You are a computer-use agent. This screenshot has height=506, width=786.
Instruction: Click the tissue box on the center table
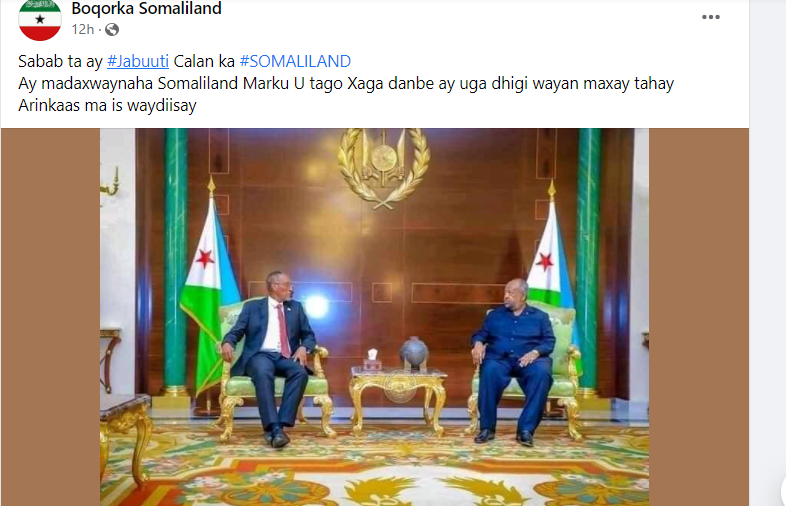(x=372, y=359)
